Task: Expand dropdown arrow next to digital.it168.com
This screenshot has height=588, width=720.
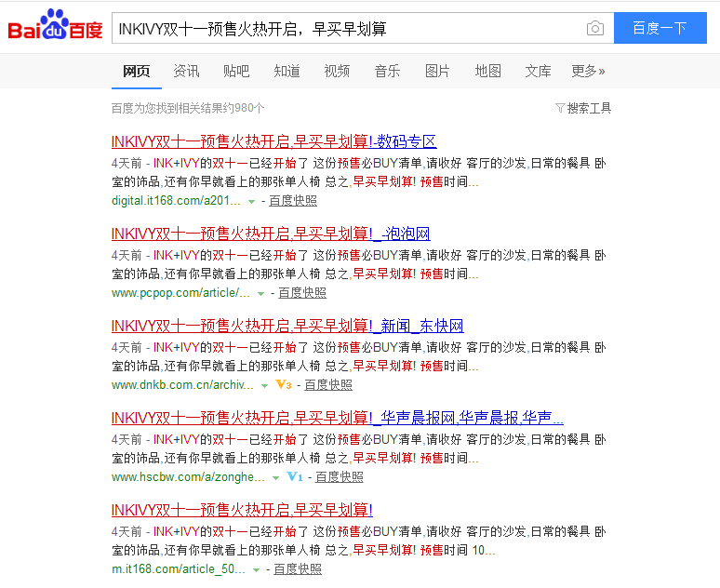Action: click(x=252, y=202)
